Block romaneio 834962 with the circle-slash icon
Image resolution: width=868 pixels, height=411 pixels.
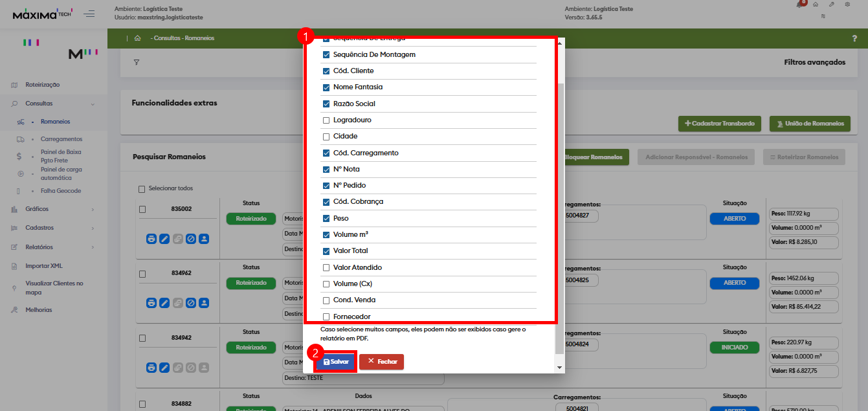tap(190, 303)
